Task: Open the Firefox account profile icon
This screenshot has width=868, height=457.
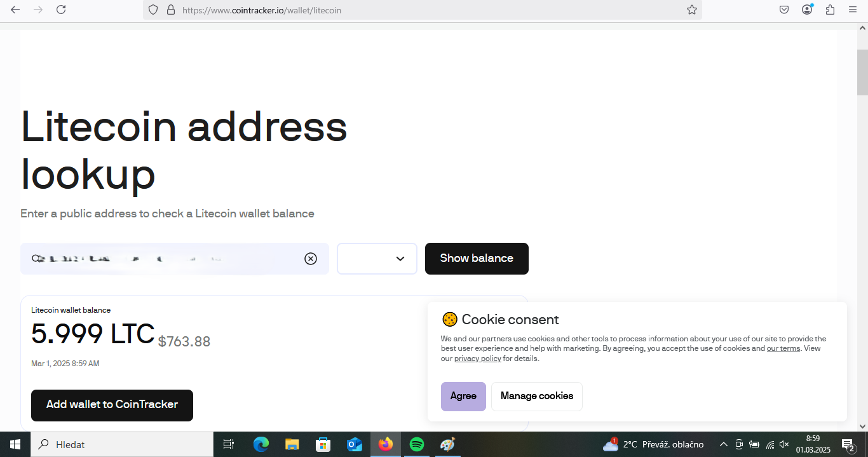Action: tap(807, 10)
